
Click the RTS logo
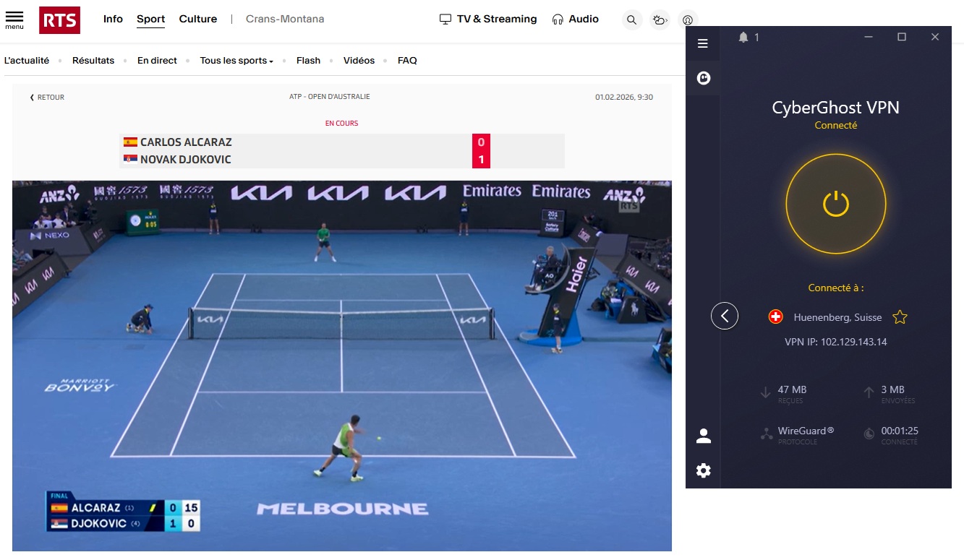tap(59, 20)
